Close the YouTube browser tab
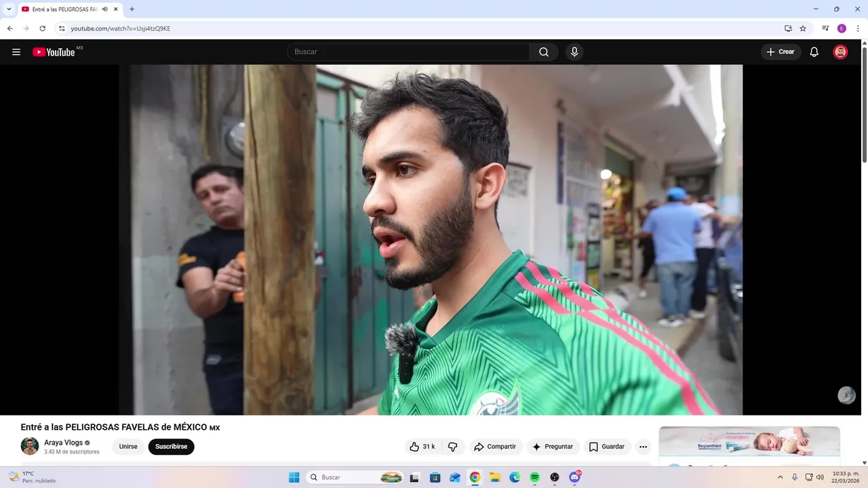The height and width of the screenshot is (488, 868). click(117, 9)
